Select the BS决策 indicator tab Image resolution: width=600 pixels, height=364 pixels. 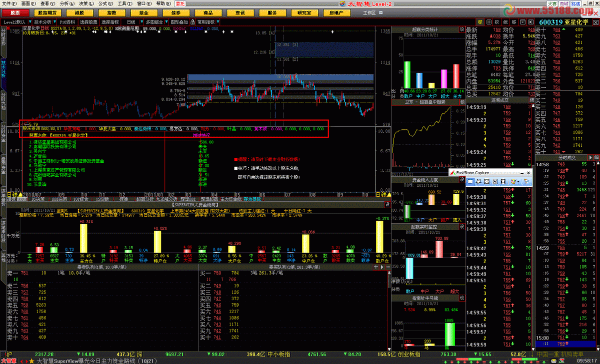(x=38, y=198)
